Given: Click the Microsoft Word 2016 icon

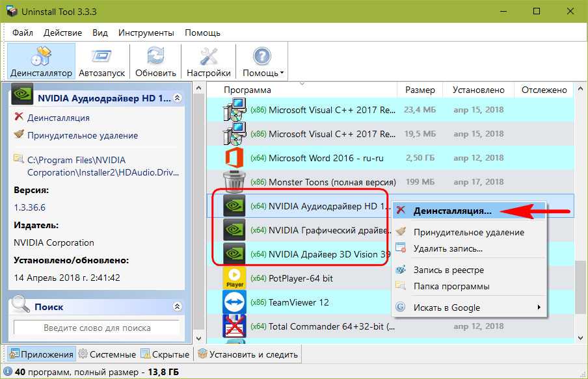Looking at the screenshot, I should [x=234, y=158].
